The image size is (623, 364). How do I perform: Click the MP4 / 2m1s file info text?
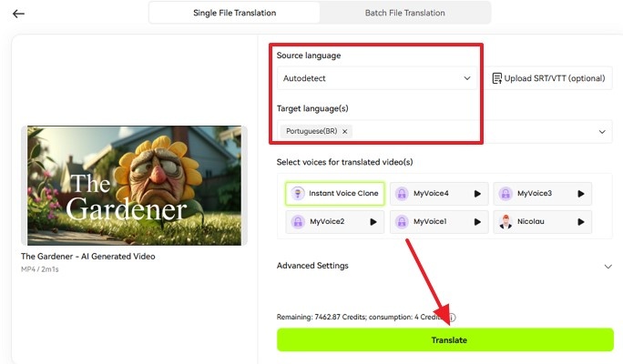point(40,269)
